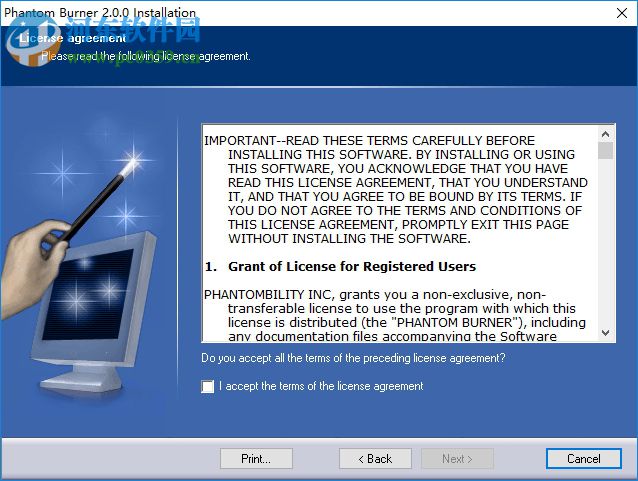
Task: Click the text "Do you accept all the terms" question
Action: (x=353, y=358)
